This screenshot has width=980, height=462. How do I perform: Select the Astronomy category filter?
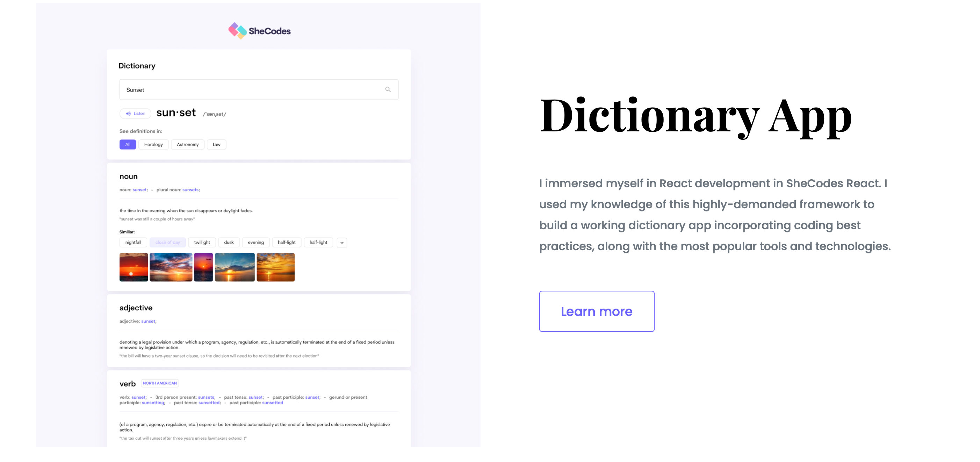(x=187, y=144)
